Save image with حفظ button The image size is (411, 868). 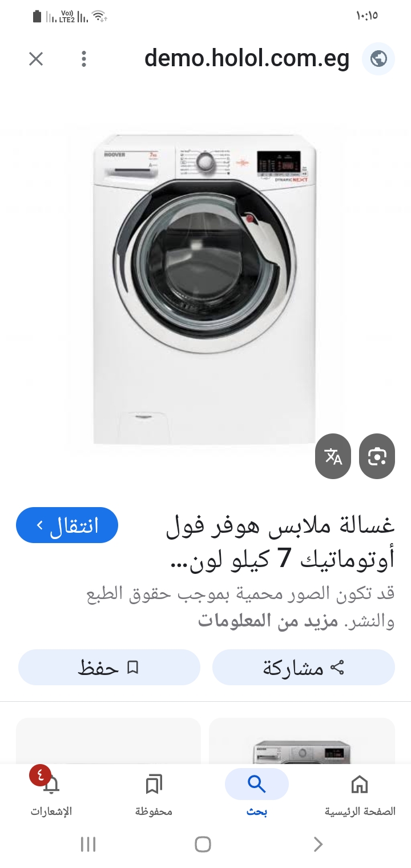tap(109, 667)
